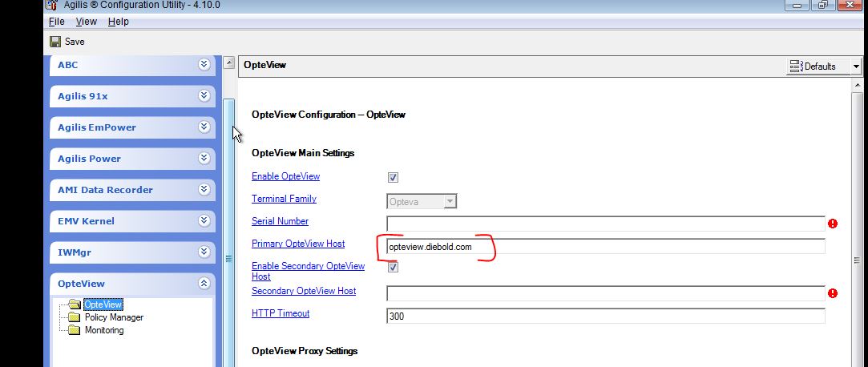
Task: Expand the EMV Kernel section
Action: [204, 221]
